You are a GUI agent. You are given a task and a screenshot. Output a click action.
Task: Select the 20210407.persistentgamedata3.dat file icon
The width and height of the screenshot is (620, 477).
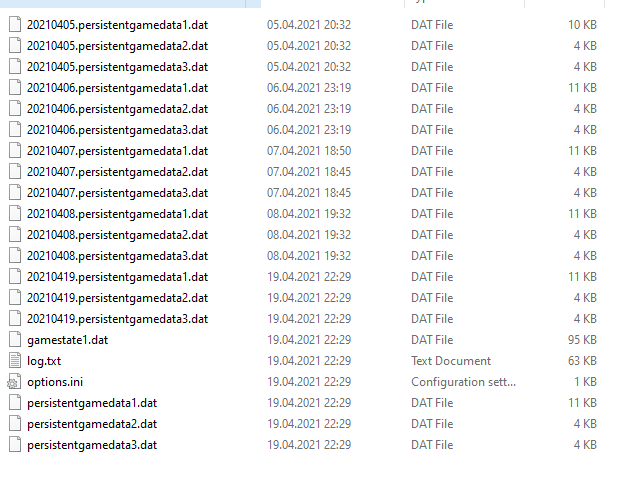[15, 193]
